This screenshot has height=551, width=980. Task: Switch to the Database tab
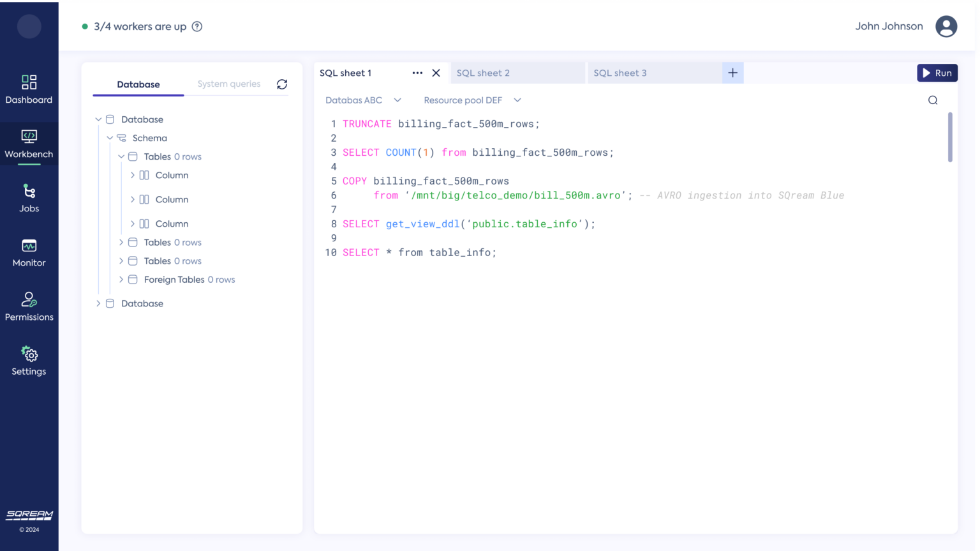pos(138,84)
